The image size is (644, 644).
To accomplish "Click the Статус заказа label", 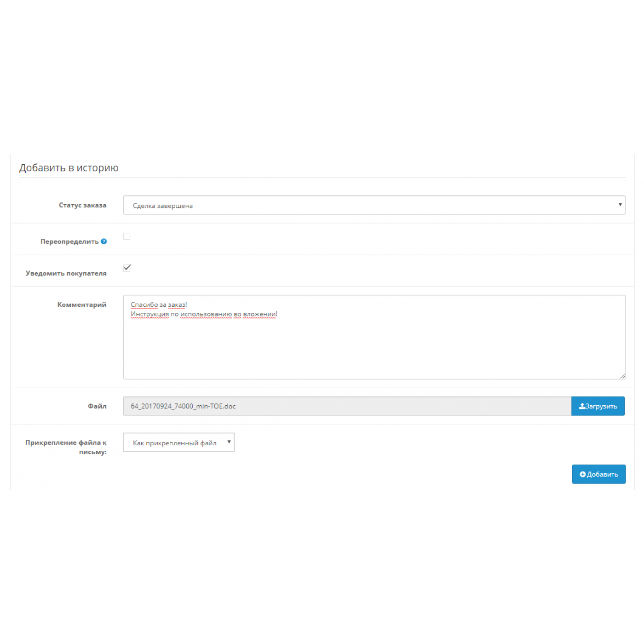I will tap(83, 205).
